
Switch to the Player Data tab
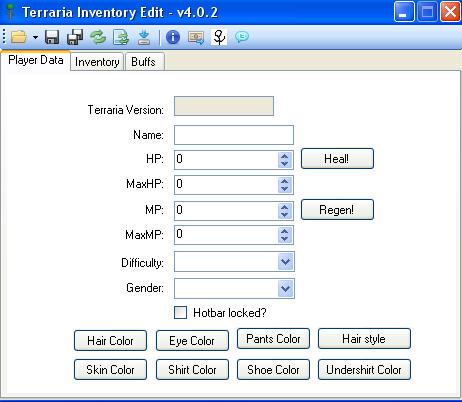pos(36,60)
